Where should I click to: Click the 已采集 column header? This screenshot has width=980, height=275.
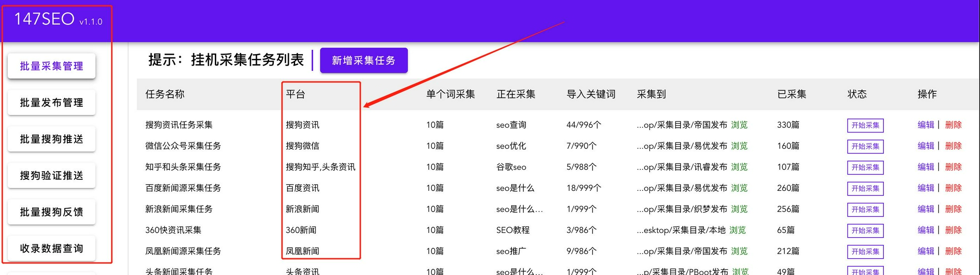792,94
